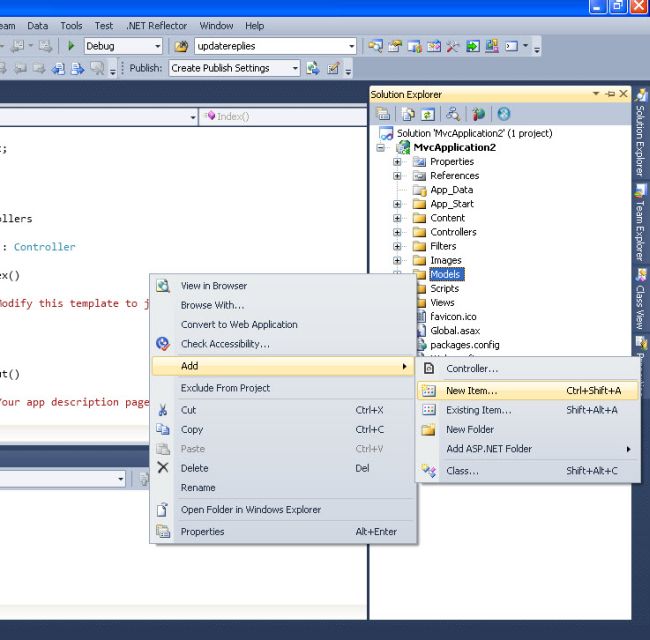This screenshot has width=650, height=640.
Task: Open the Debug configuration dropdown
Action: coord(157,46)
